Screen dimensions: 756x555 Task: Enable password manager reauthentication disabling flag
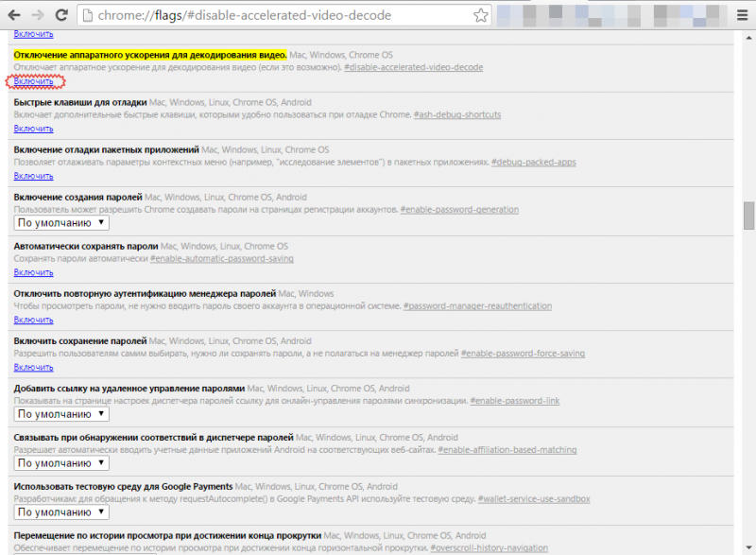coord(34,320)
